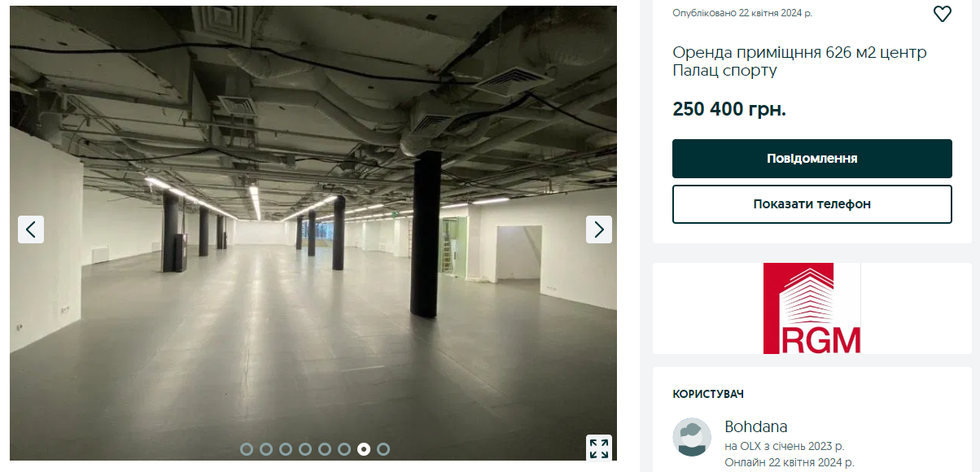
Task: Open Bohdana's user avatar
Action: (692, 437)
